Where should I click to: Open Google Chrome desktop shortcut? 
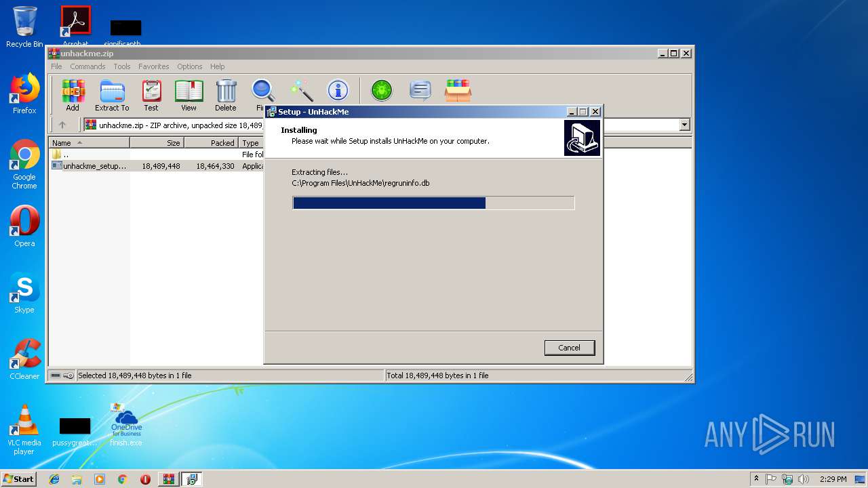24,165
